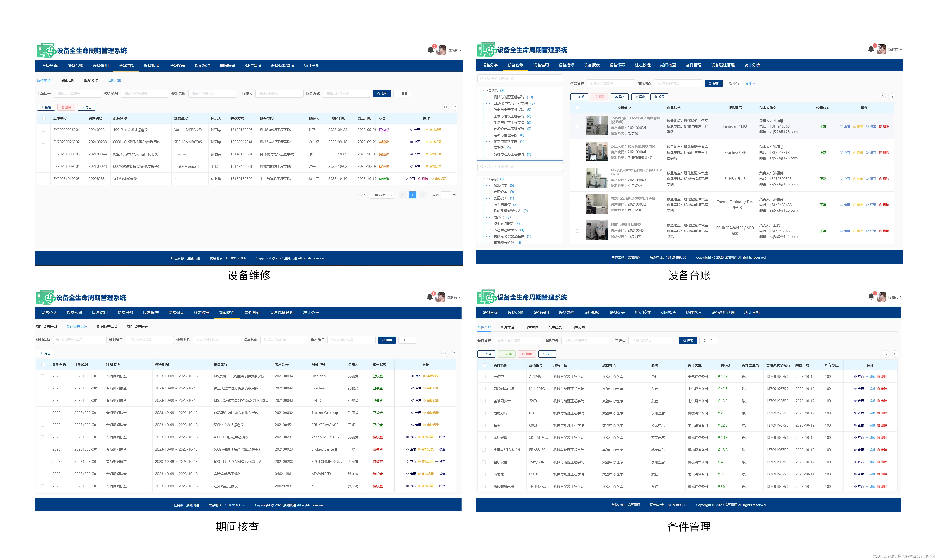Open the 10条/页 page size dropdown
This screenshot has height=560, width=938.
(x=382, y=195)
